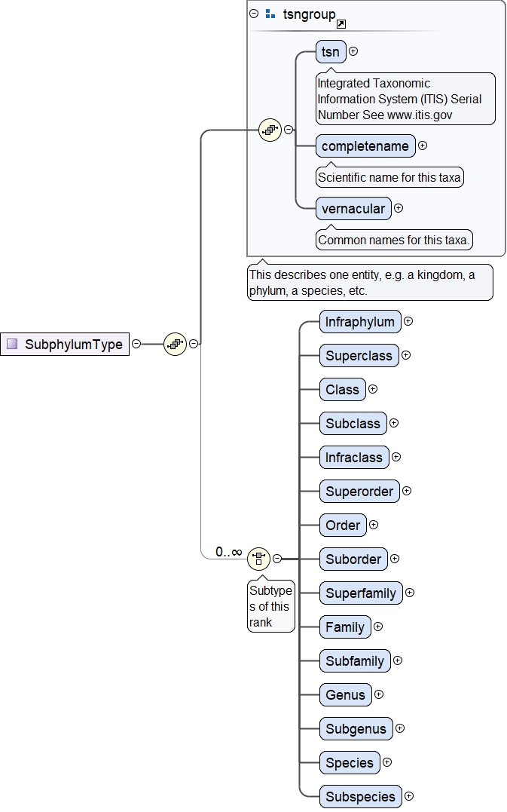Select the Subclass element box
The height and width of the screenshot is (812, 507).
[x=353, y=424]
